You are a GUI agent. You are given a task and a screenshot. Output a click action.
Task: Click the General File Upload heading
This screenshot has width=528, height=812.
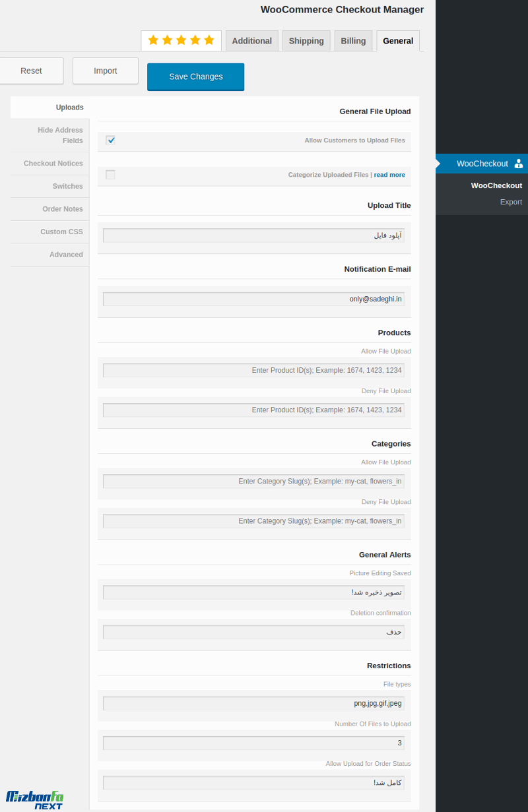pyautogui.click(x=375, y=111)
